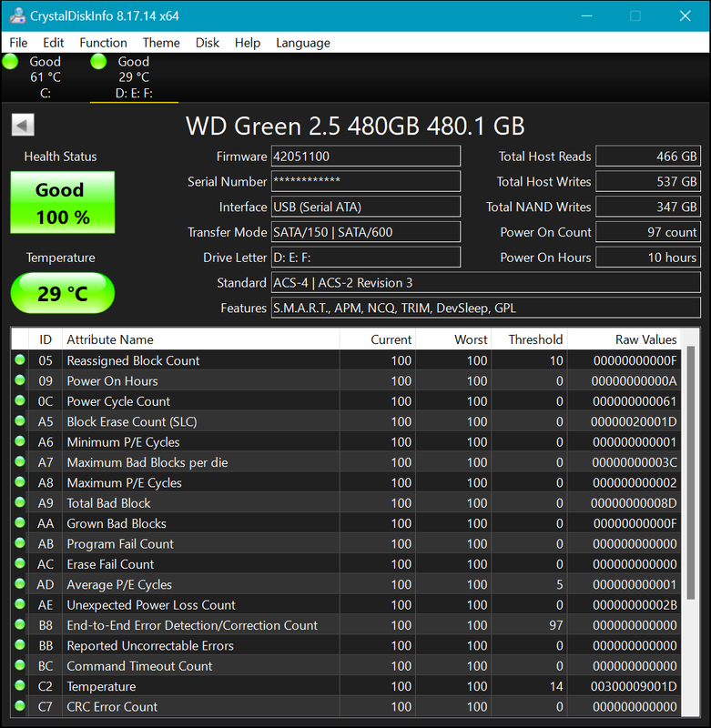Click the Standard field ACS-4
The height and width of the screenshot is (728, 711).
(x=486, y=282)
